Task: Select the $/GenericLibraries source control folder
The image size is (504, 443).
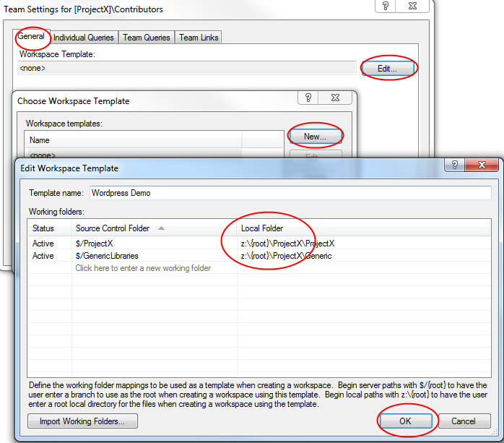Action: 106,256
